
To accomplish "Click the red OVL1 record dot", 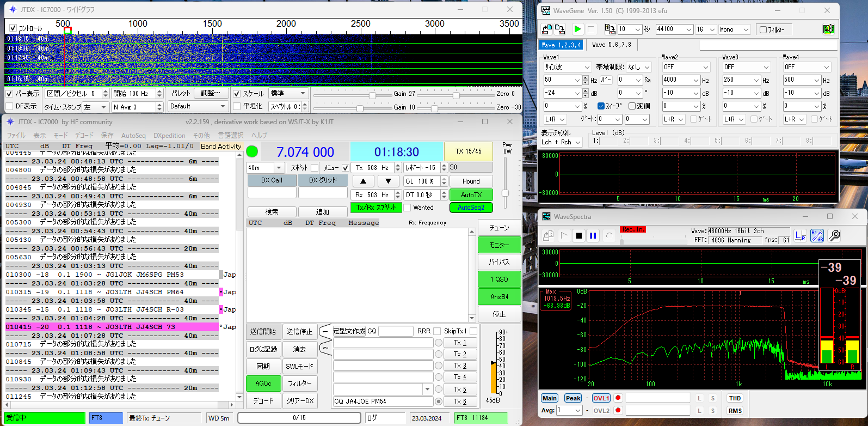I will coord(618,398).
